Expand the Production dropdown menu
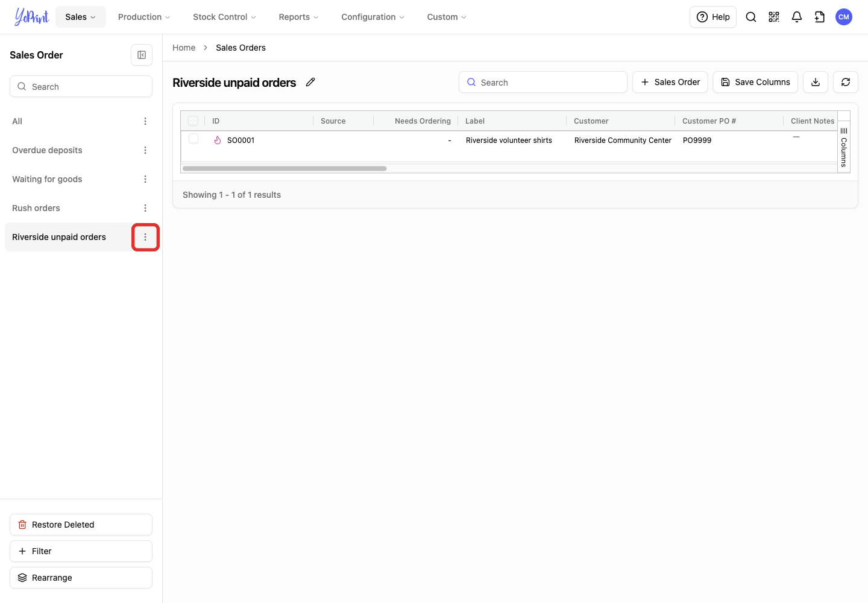 pos(144,17)
